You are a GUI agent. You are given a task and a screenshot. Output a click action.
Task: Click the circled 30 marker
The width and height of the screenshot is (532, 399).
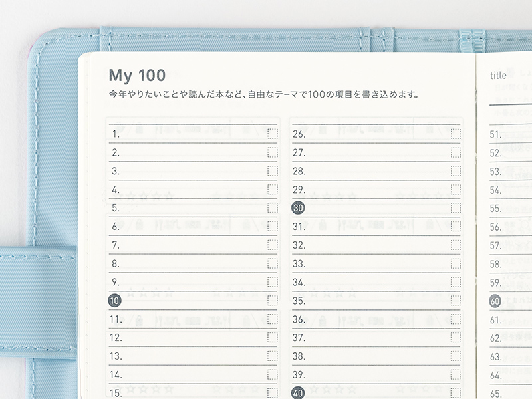tap(298, 208)
